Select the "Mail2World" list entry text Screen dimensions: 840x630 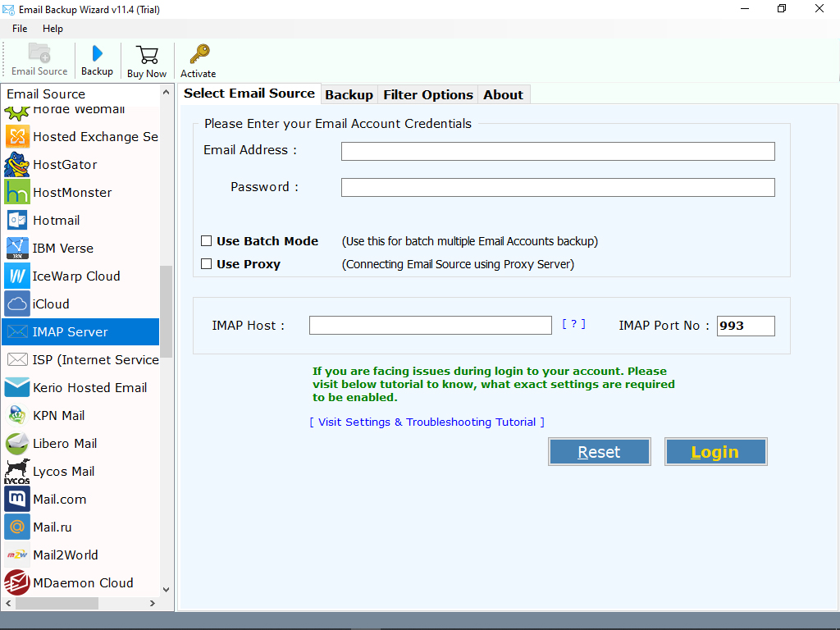coord(66,555)
